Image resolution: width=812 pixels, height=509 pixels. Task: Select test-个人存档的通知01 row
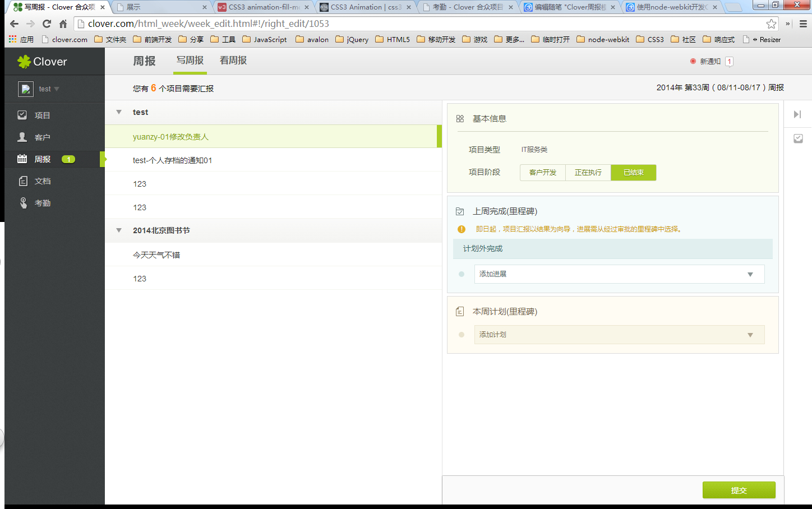(273, 160)
